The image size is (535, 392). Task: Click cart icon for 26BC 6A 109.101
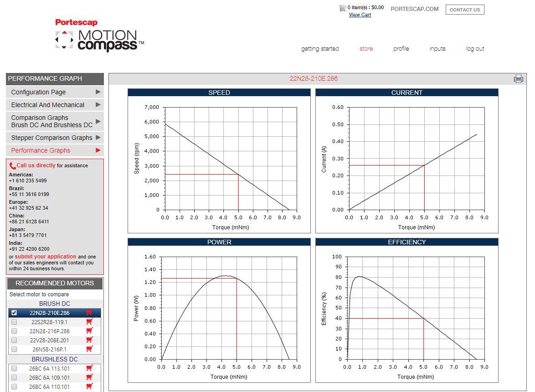pos(89,377)
